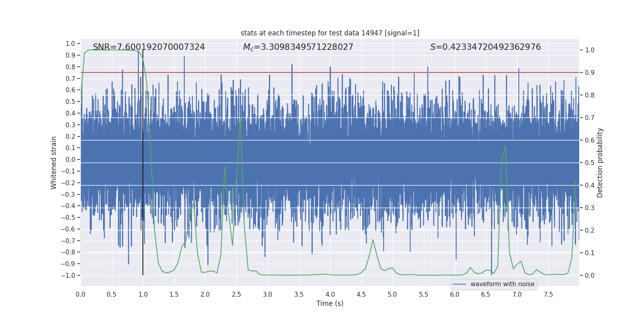Click the 3.0 tick on the Time axis

pyautogui.click(x=268, y=295)
